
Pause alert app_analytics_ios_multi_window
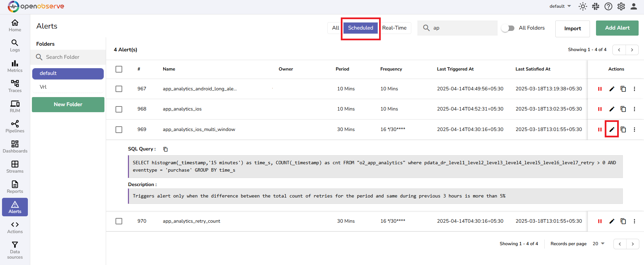pos(600,130)
